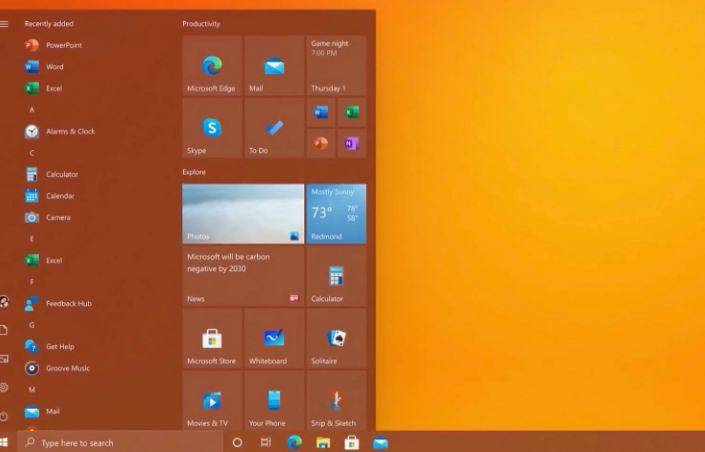Screen dimensions: 705x452
Task: Launch Word from Recently added list
Action: [x=45, y=67]
